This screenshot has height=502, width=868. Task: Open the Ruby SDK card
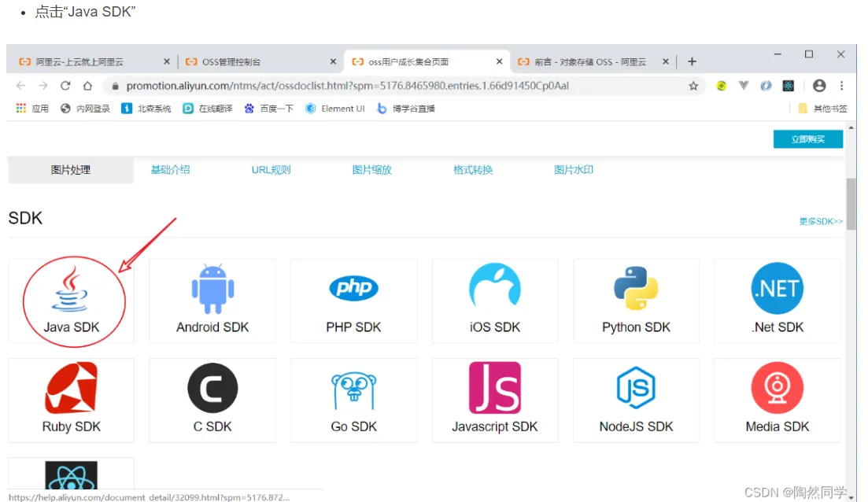pyautogui.click(x=72, y=400)
